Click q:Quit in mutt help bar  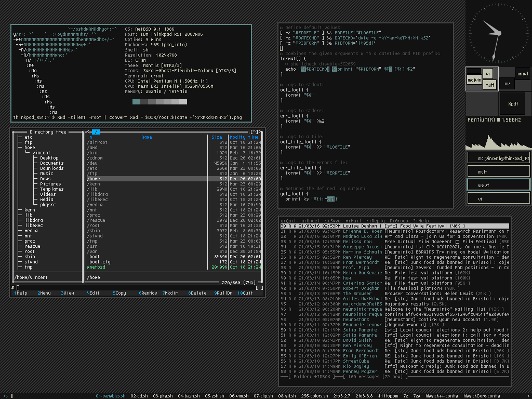coord(288,220)
